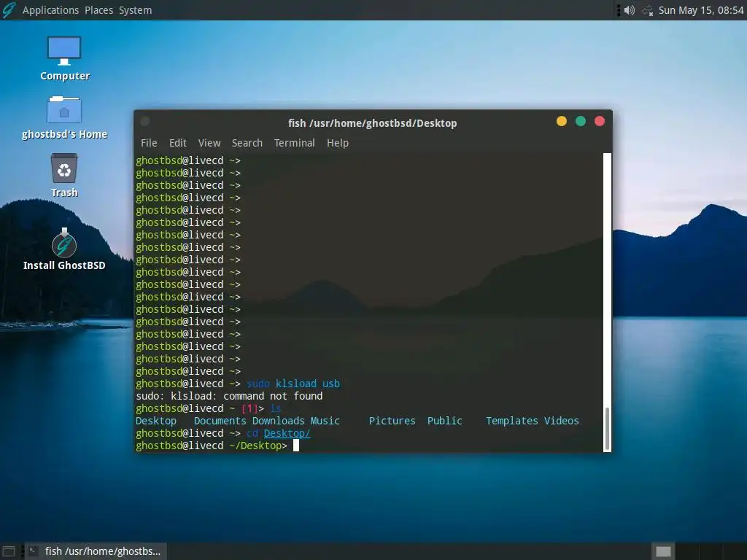Maximize the terminal with the green button

[581, 122]
